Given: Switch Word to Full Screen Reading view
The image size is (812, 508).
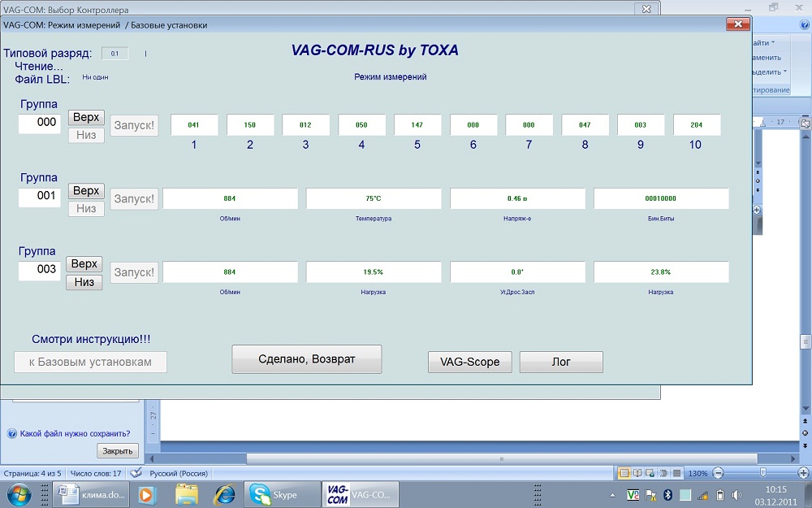Looking at the screenshot, I should click(638, 473).
